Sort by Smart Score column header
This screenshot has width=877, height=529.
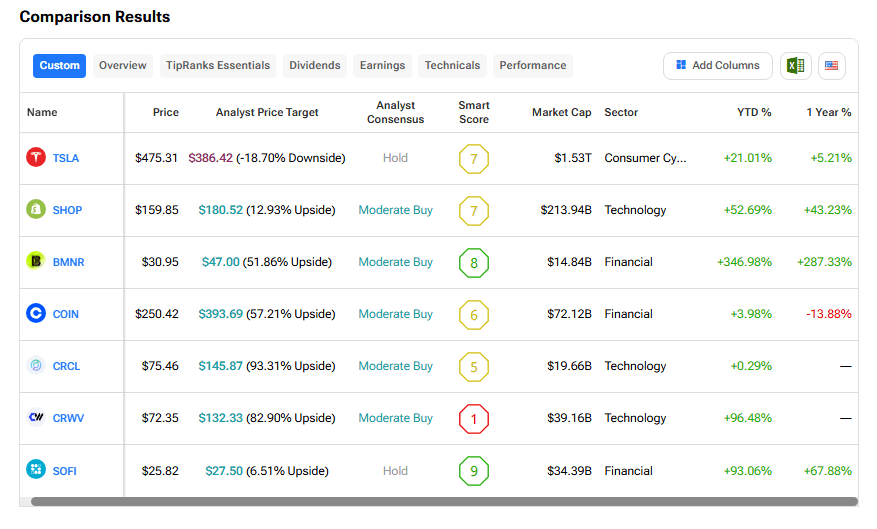point(474,112)
